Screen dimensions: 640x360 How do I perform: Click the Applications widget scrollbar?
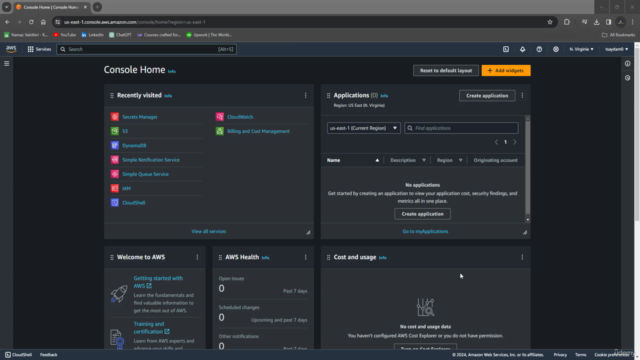click(x=527, y=169)
